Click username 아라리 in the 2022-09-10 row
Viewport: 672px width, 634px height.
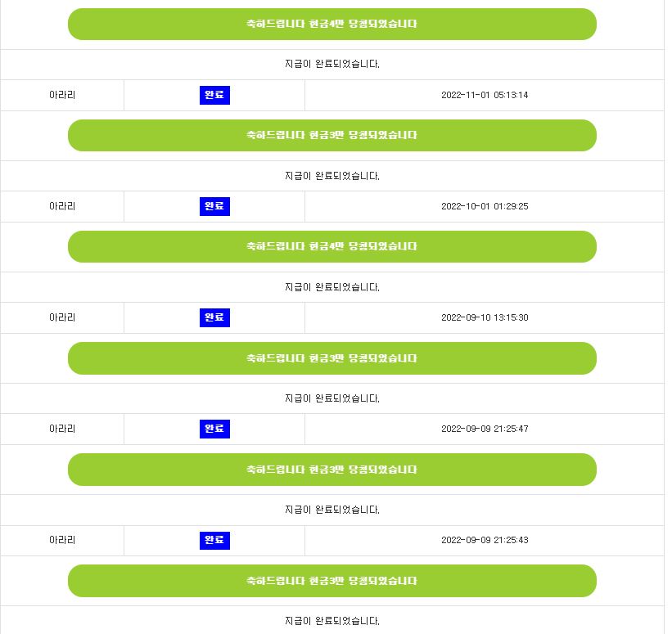pyautogui.click(x=62, y=318)
